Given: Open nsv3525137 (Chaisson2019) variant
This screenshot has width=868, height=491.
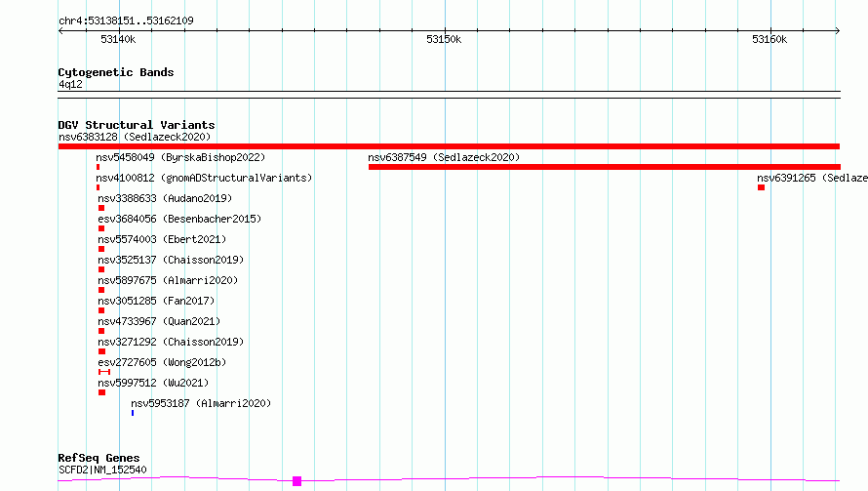Looking at the screenshot, I should point(171,260).
